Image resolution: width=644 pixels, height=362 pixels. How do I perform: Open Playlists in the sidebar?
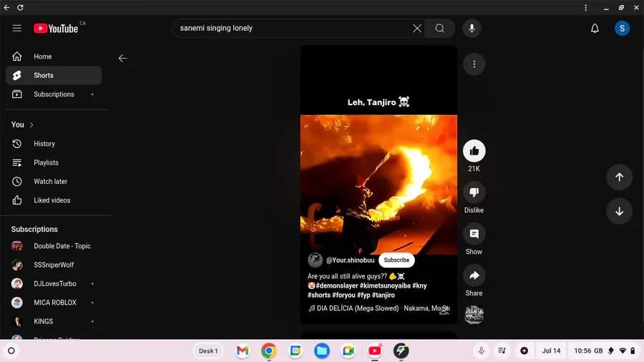54,162
